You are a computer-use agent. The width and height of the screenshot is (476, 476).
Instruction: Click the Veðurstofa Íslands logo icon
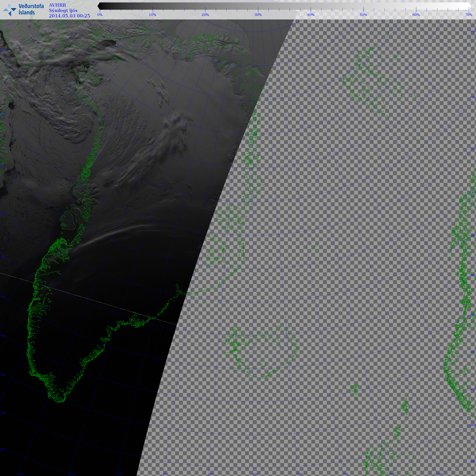10,9
